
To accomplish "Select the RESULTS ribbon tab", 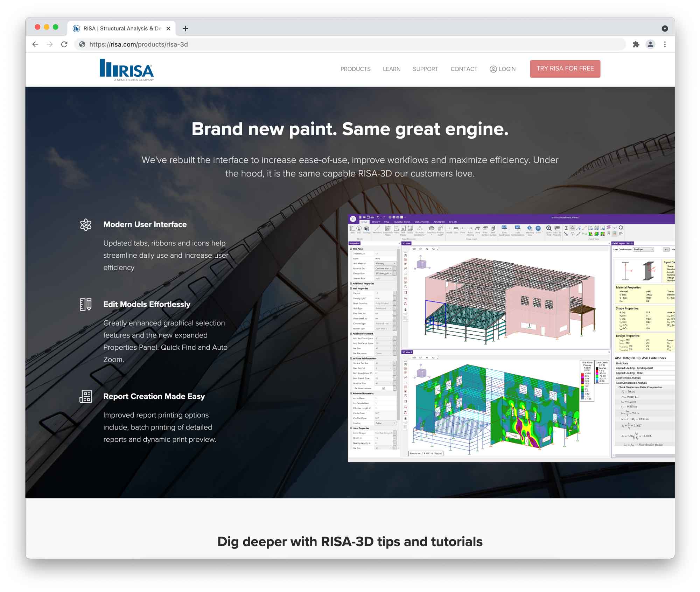I will [453, 222].
